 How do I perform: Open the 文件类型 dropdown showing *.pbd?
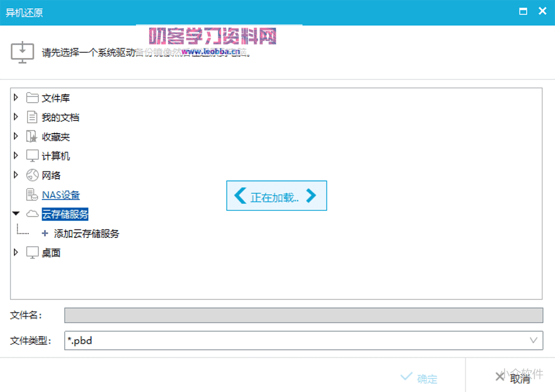pos(534,340)
